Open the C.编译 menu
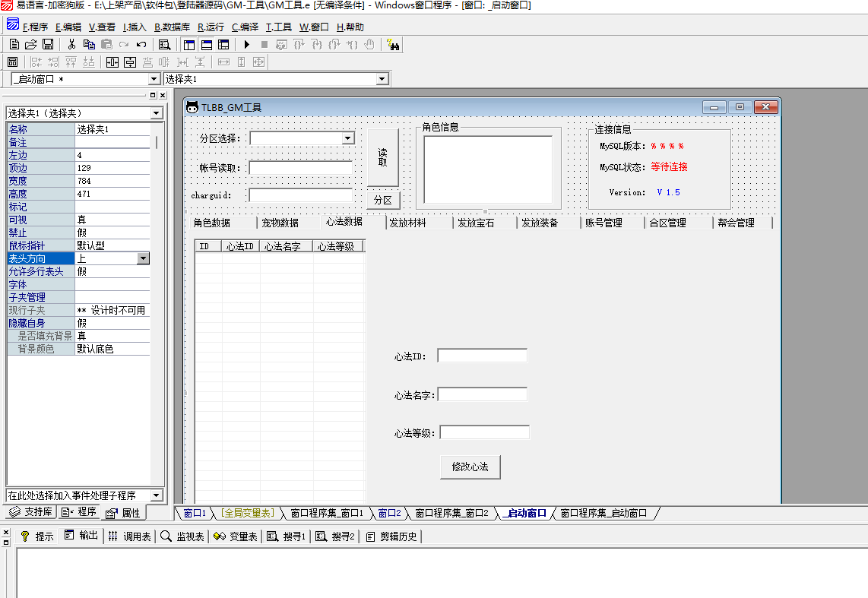 pyautogui.click(x=245, y=27)
